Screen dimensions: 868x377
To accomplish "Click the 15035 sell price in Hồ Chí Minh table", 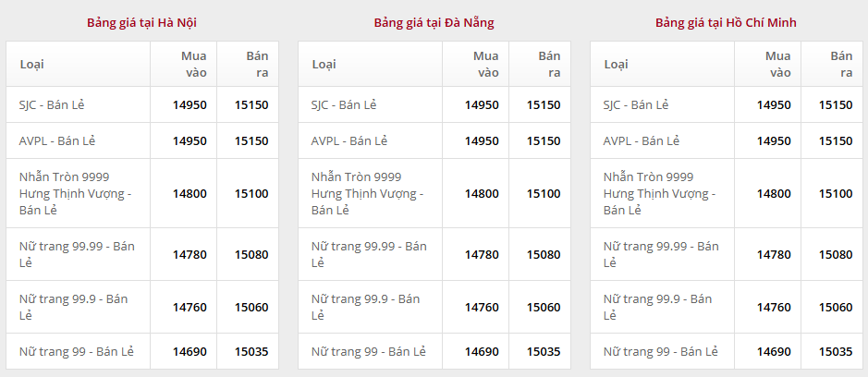I will [x=836, y=351].
